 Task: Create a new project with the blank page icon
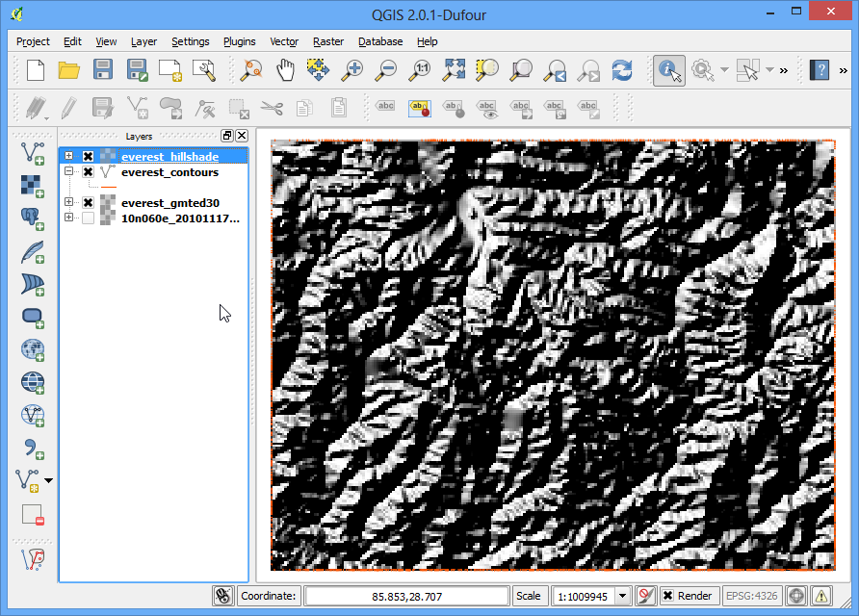pos(36,70)
